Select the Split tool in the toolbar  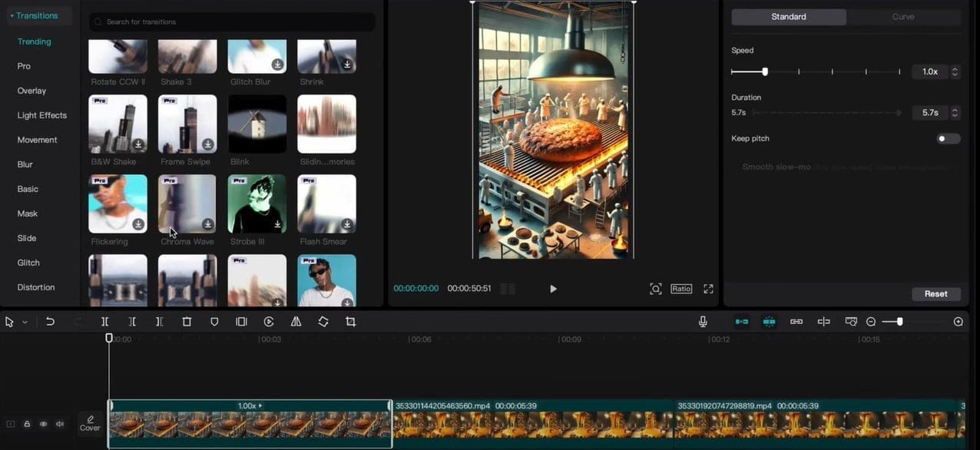click(x=104, y=321)
